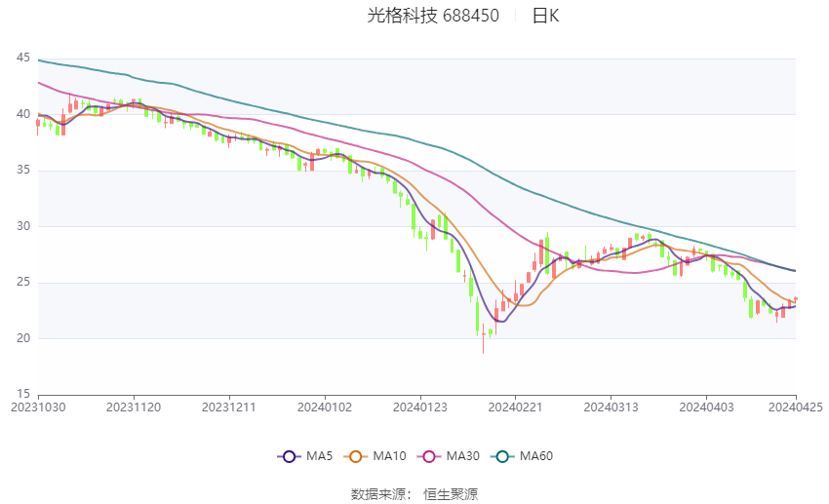Click the 数据来源 label below the legend

click(378, 494)
